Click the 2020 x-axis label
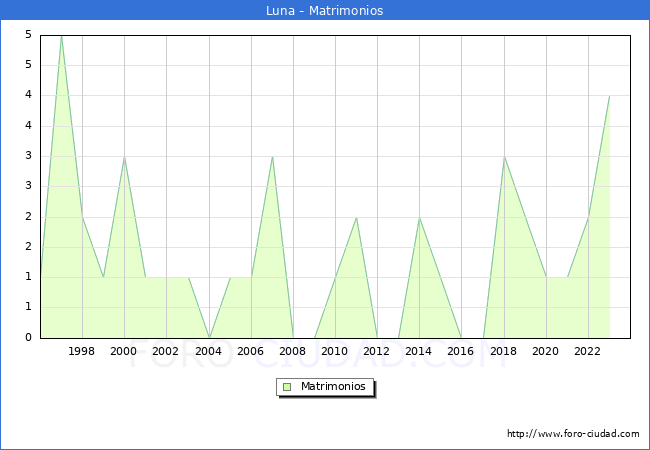The height and width of the screenshot is (450, 650). (546, 351)
